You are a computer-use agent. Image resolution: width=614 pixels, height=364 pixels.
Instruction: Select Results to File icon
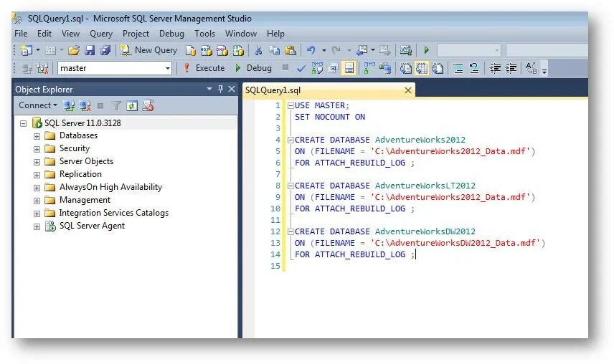click(x=437, y=68)
